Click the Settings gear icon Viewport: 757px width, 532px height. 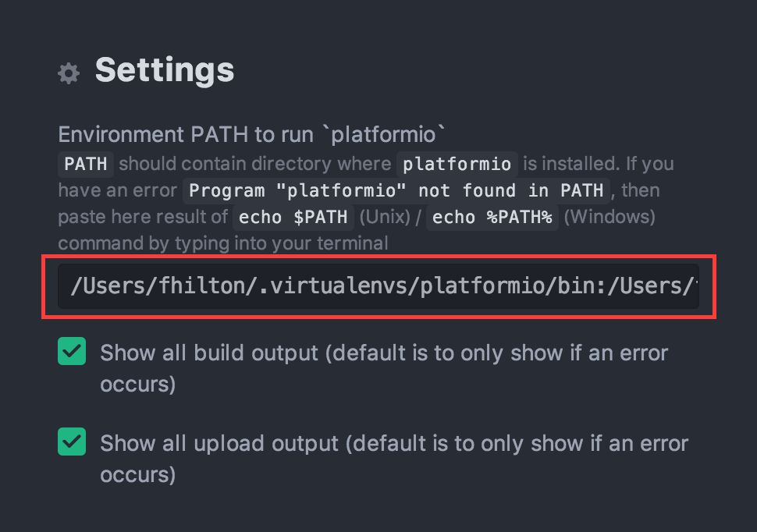pyautogui.click(x=69, y=73)
